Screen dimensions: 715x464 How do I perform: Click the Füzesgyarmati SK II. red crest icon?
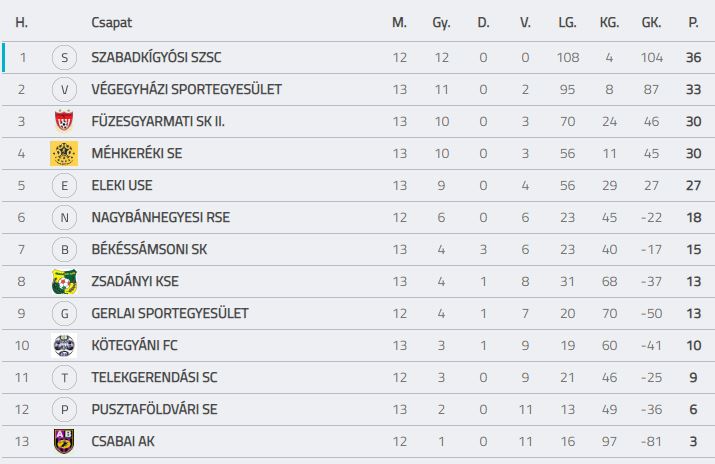[x=64, y=121]
